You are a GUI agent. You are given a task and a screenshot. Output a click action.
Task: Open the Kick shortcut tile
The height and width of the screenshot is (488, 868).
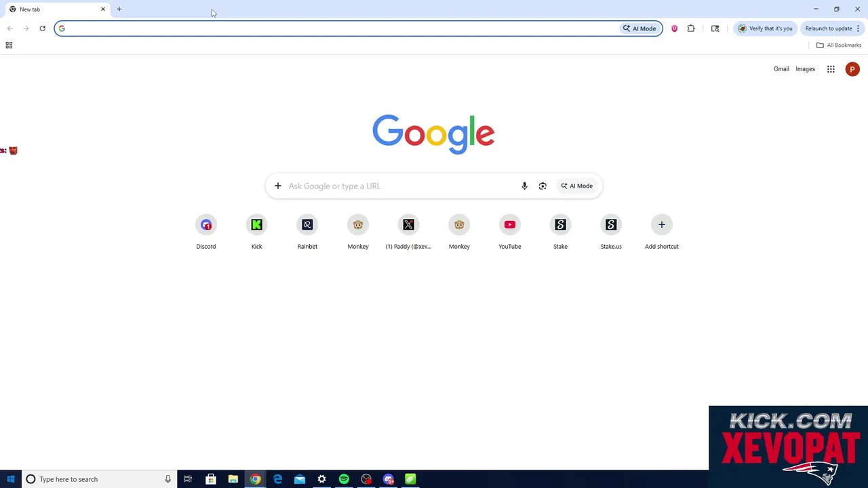pyautogui.click(x=256, y=232)
